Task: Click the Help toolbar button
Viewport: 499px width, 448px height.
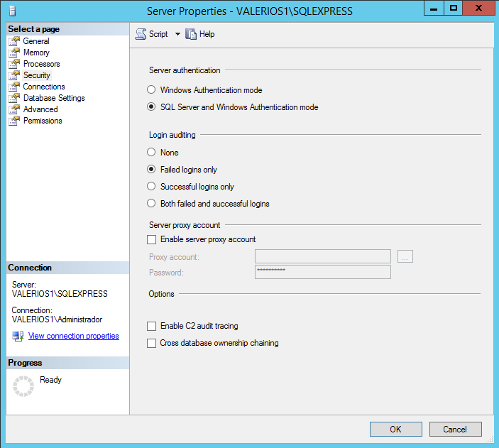Action: pyautogui.click(x=200, y=34)
